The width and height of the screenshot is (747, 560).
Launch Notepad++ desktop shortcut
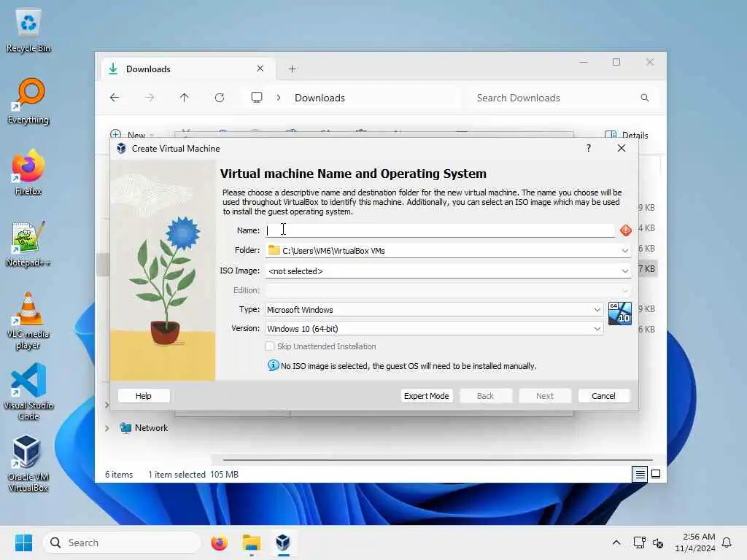click(28, 244)
